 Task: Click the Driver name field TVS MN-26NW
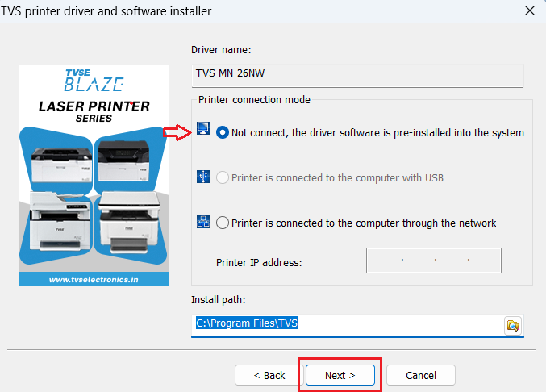[x=357, y=76]
